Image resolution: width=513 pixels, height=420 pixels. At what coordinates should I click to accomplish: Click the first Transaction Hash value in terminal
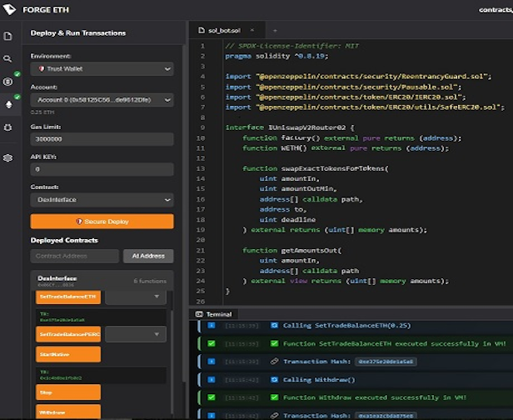click(386, 362)
